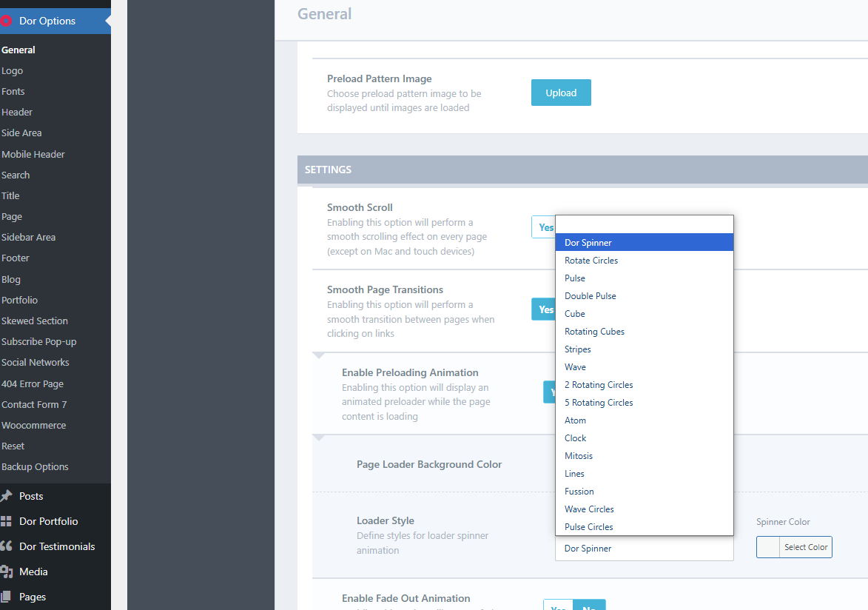Pick Wave loader style
Image resolution: width=868 pixels, height=610 pixels.
pos(645,366)
